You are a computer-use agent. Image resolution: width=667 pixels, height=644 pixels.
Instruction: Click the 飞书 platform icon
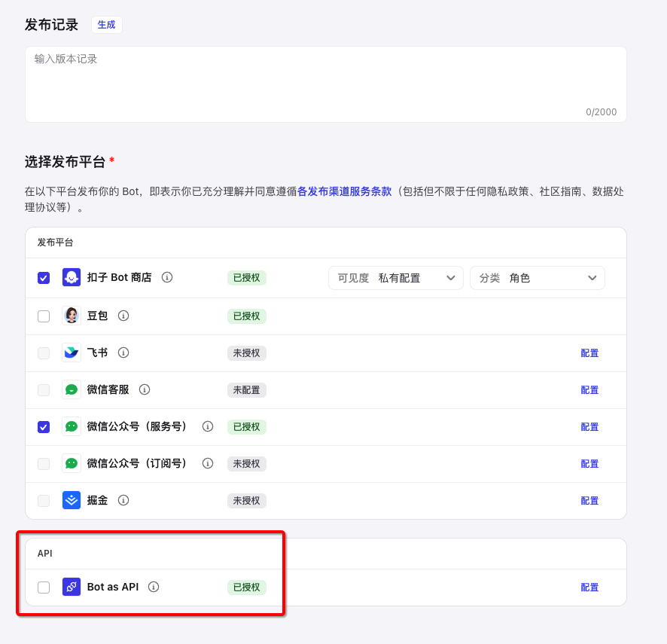(x=72, y=353)
